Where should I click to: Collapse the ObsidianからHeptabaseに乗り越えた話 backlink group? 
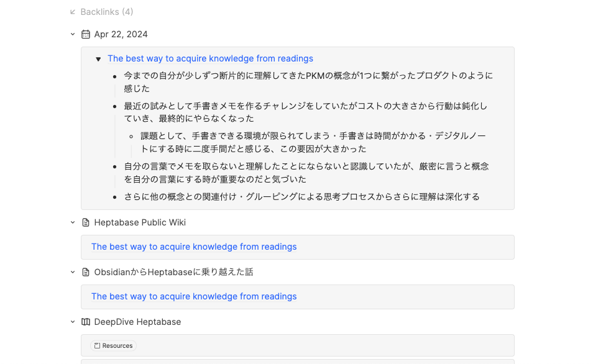coord(73,272)
